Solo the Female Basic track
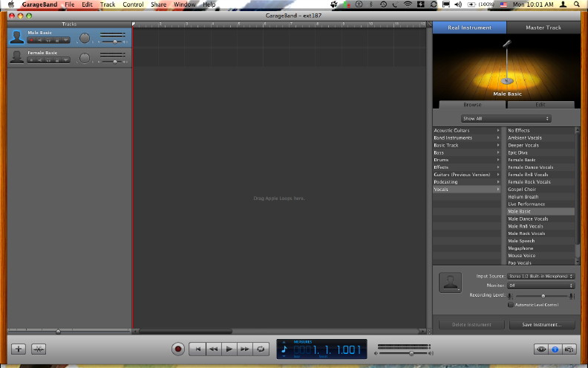 pos(48,60)
